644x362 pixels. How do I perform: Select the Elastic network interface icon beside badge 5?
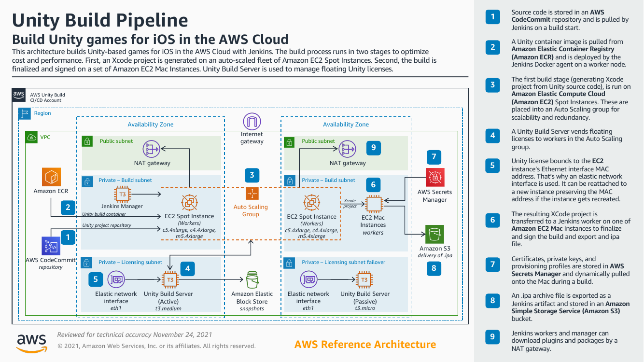[x=116, y=279]
